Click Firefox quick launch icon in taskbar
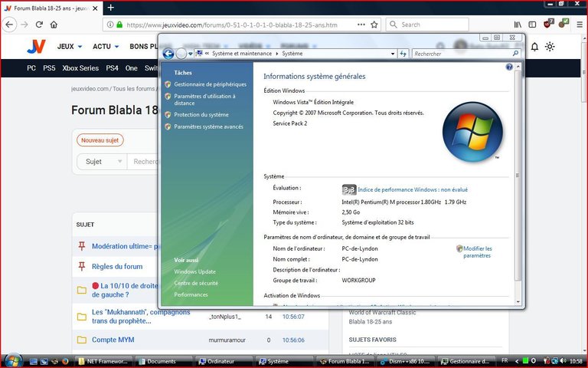 65,361
